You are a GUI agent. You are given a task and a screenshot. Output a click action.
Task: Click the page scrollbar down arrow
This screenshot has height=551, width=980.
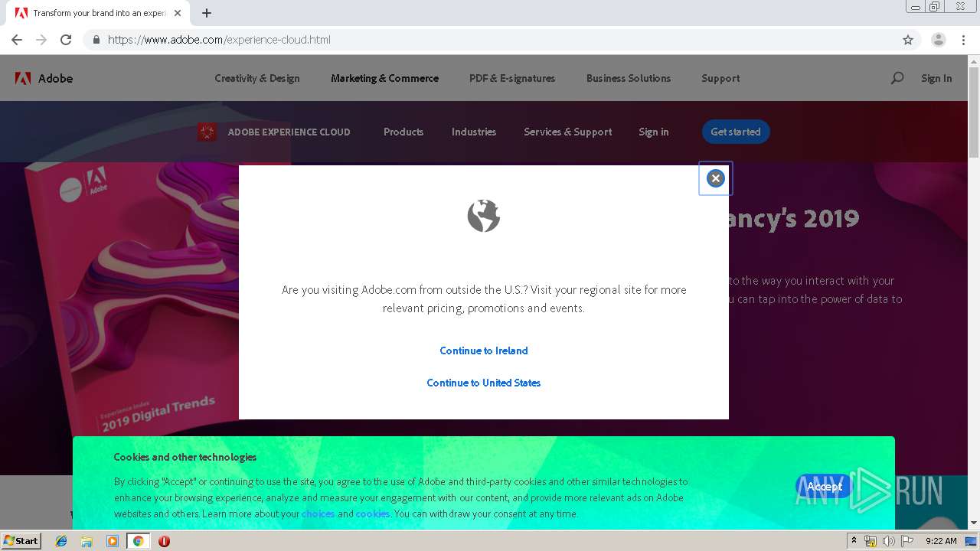tap(974, 523)
